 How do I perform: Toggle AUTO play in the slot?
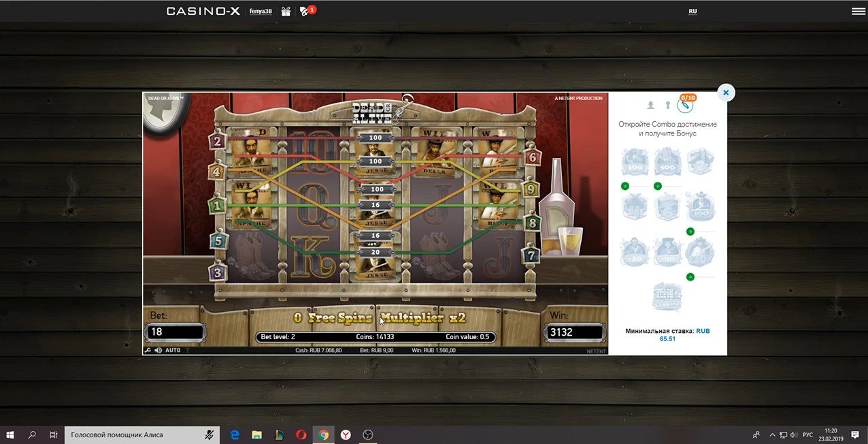tap(173, 350)
